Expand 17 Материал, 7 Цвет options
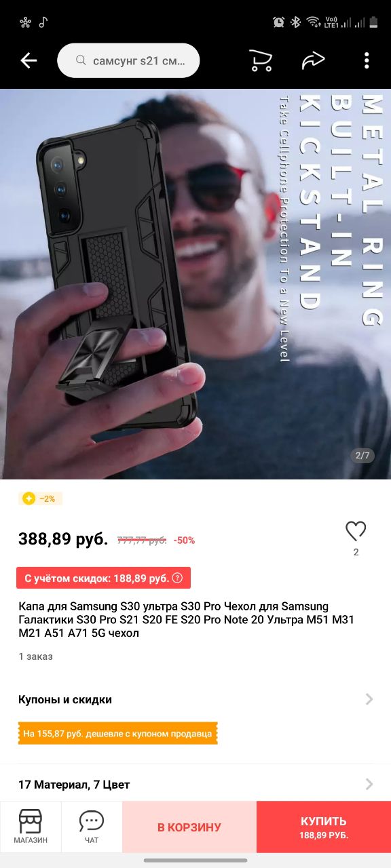This screenshot has height=868, width=391. [195, 785]
